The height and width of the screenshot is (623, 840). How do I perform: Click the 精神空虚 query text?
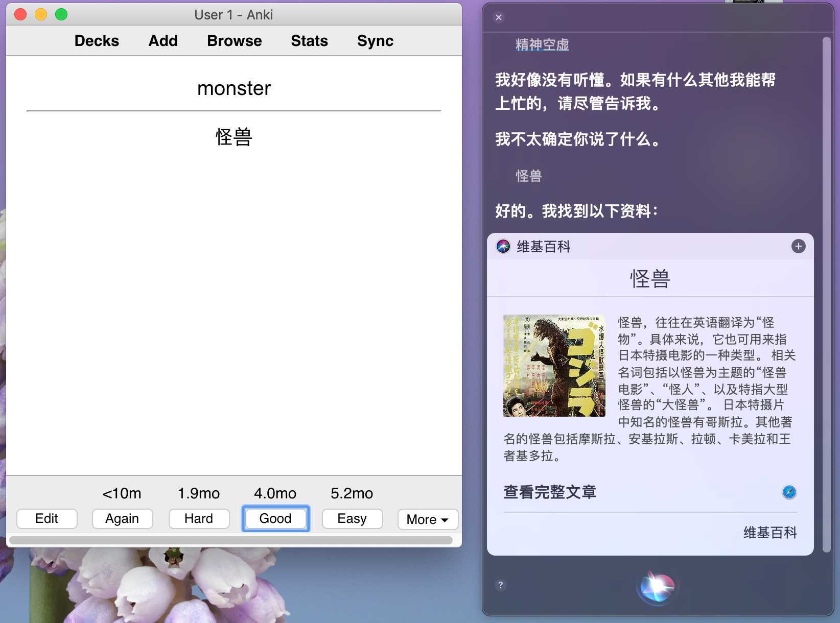[542, 45]
